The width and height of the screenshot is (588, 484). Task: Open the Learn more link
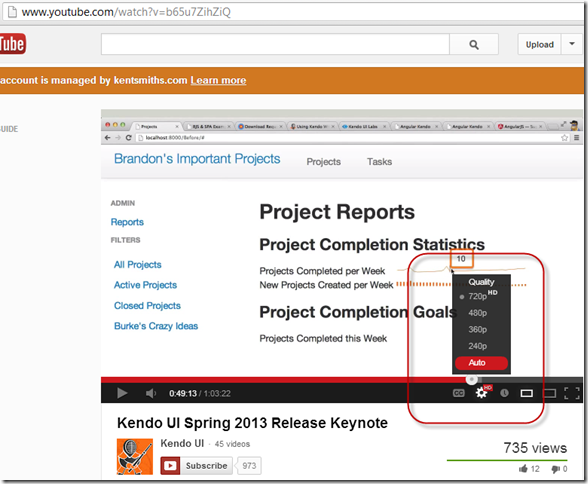(218, 80)
